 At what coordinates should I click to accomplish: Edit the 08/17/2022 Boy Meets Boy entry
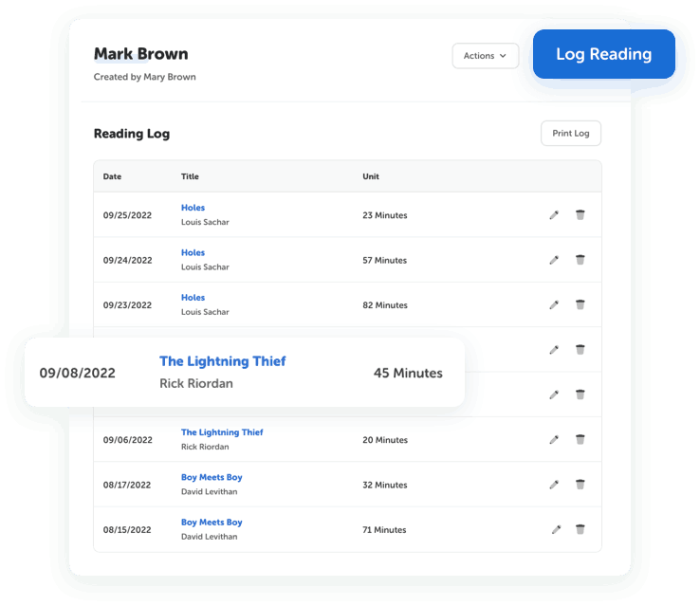point(554,485)
